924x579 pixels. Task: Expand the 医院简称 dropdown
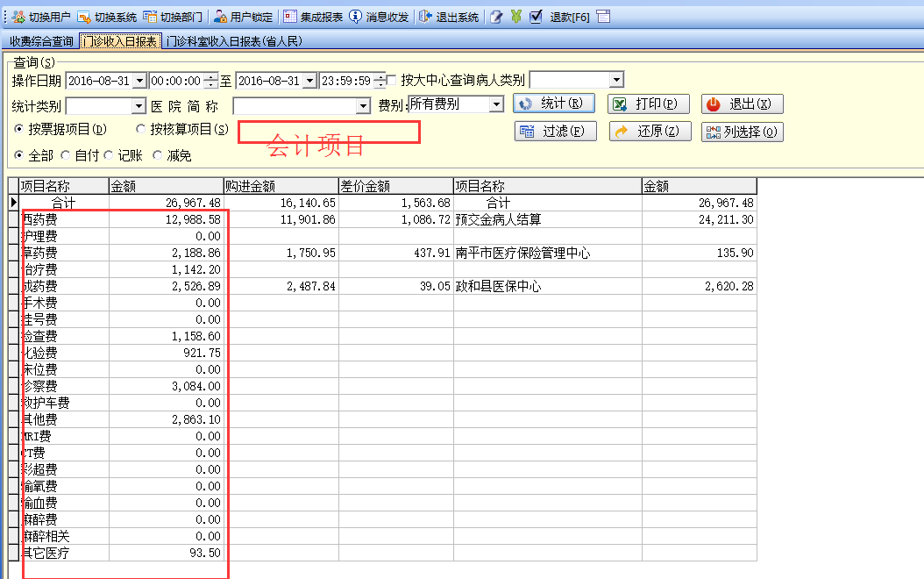[364, 106]
